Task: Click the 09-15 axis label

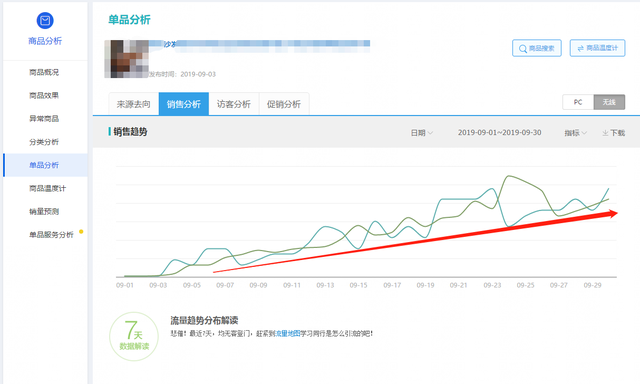Action: (358, 285)
